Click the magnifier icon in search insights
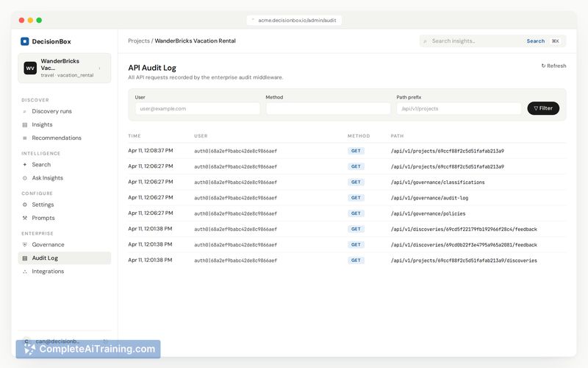Image resolution: width=588 pixels, height=368 pixels. [425, 41]
